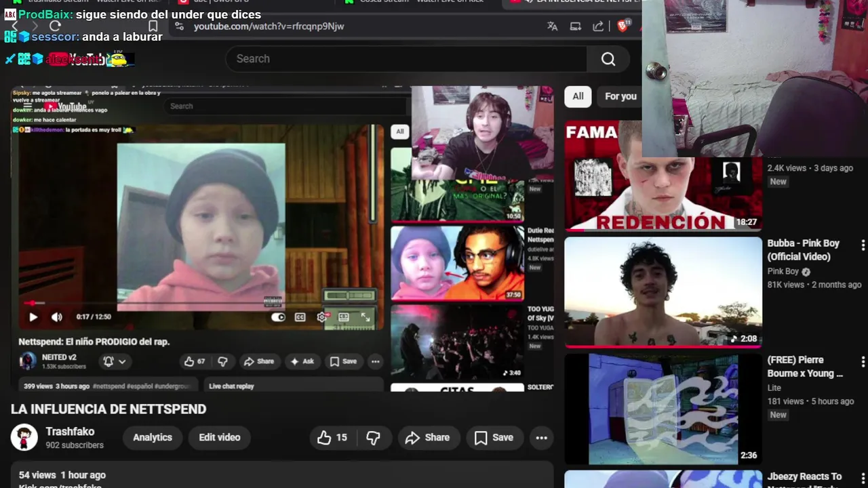Open the Brave shields icon
This screenshot has height=488, width=868.
(623, 26)
